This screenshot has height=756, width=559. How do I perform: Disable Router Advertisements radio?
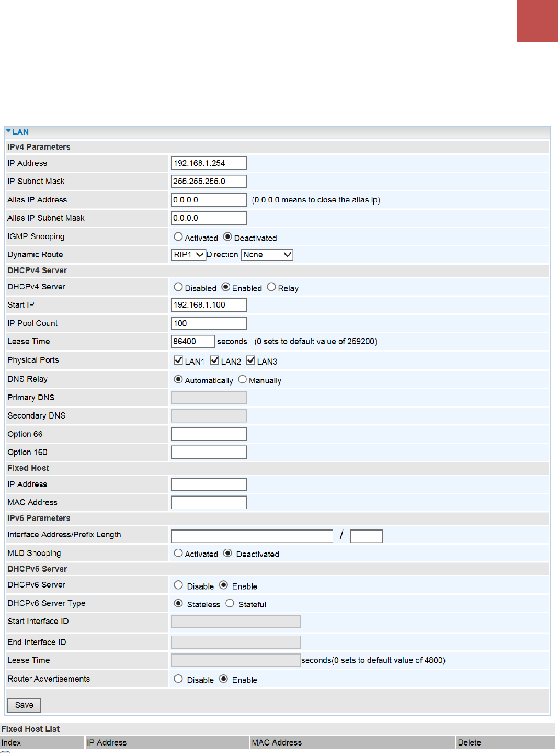(178, 679)
